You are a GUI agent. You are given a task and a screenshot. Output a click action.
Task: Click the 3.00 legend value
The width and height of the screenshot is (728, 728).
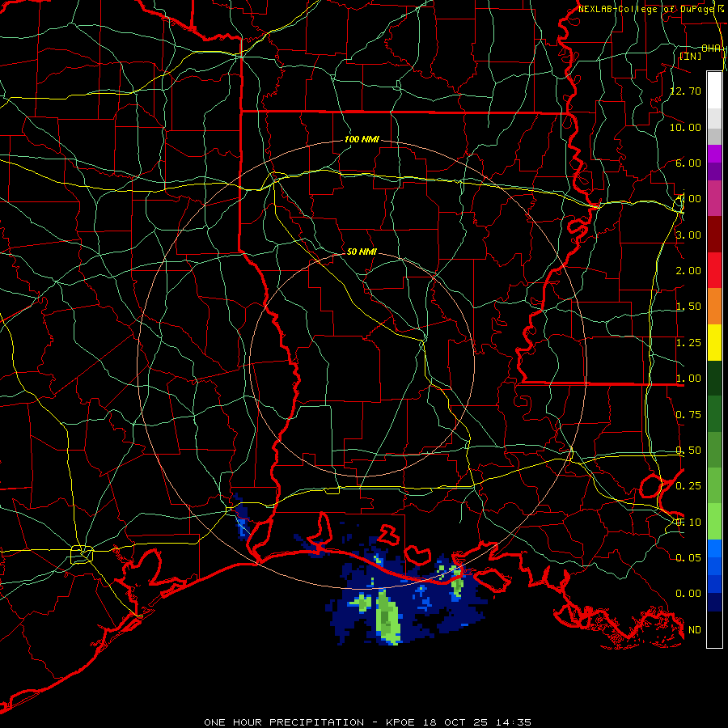(688, 235)
